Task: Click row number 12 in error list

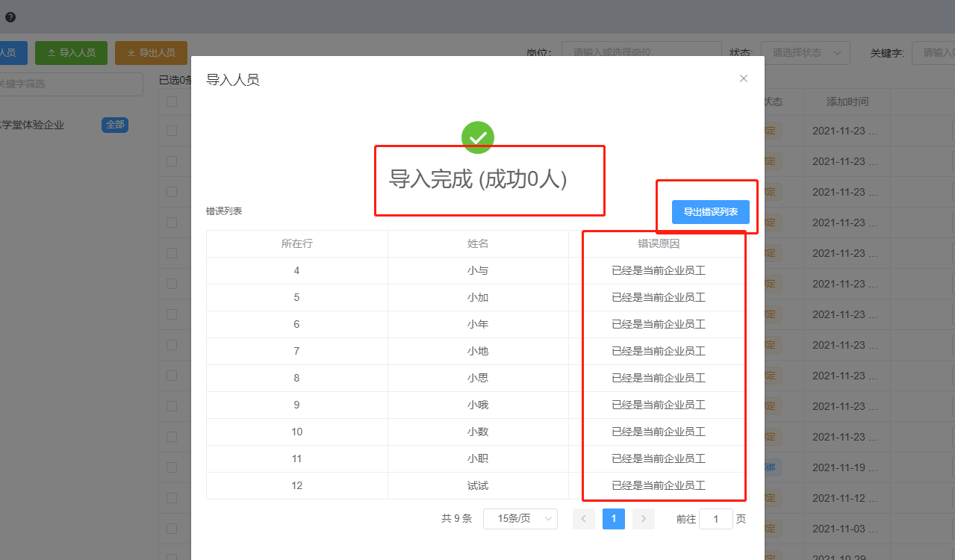Action: pyautogui.click(x=297, y=485)
